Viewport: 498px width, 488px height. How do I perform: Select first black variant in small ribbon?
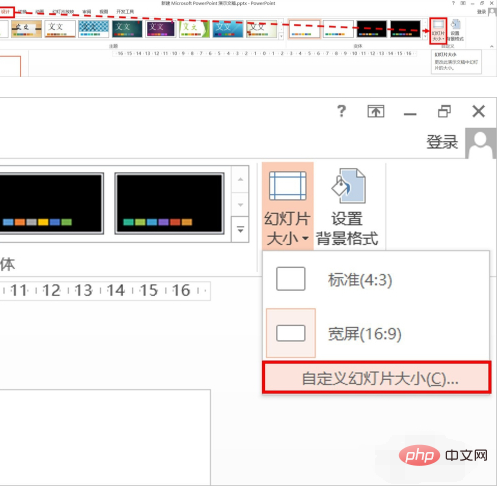(x=372, y=29)
